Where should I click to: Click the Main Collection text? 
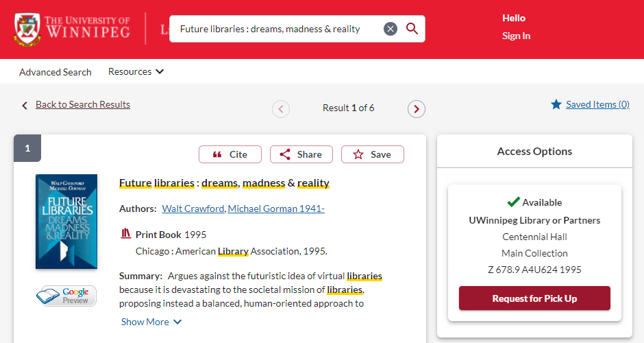click(534, 253)
